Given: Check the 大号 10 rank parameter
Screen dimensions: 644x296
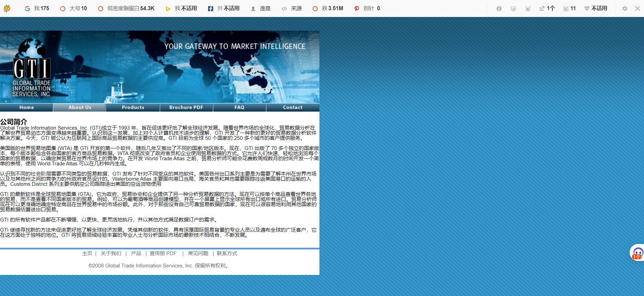Looking at the screenshot, I should [74, 9].
